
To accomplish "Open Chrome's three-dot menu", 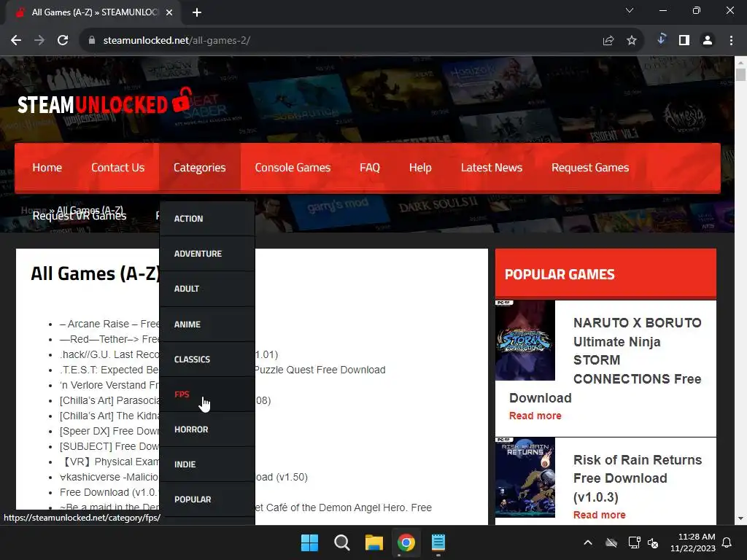I will point(731,41).
